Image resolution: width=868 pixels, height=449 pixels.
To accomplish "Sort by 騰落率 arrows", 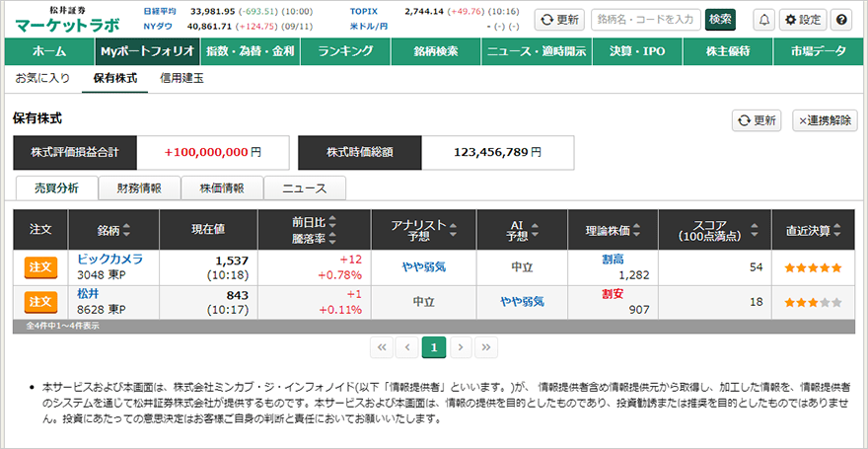I will (x=332, y=238).
